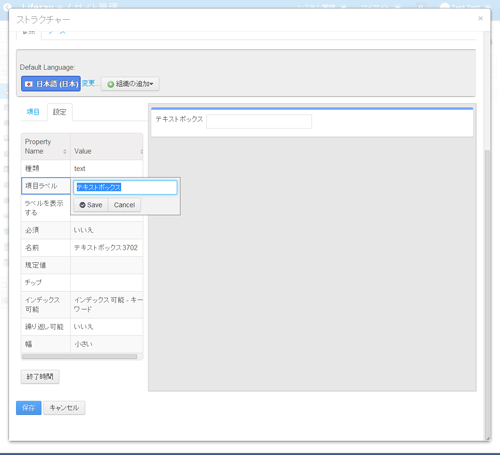The image size is (500, 455).
Task: Switch to the 項目 tab
Action: 33,112
